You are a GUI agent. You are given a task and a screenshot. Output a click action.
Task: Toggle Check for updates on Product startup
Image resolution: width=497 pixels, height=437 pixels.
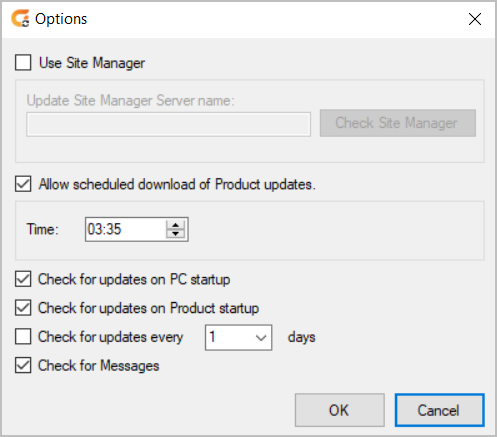(23, 308)
